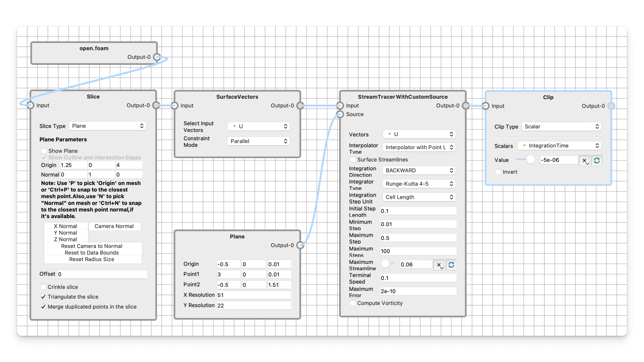Toggle Surface Streamlines option
644x362 pixels.
(353, 160)
